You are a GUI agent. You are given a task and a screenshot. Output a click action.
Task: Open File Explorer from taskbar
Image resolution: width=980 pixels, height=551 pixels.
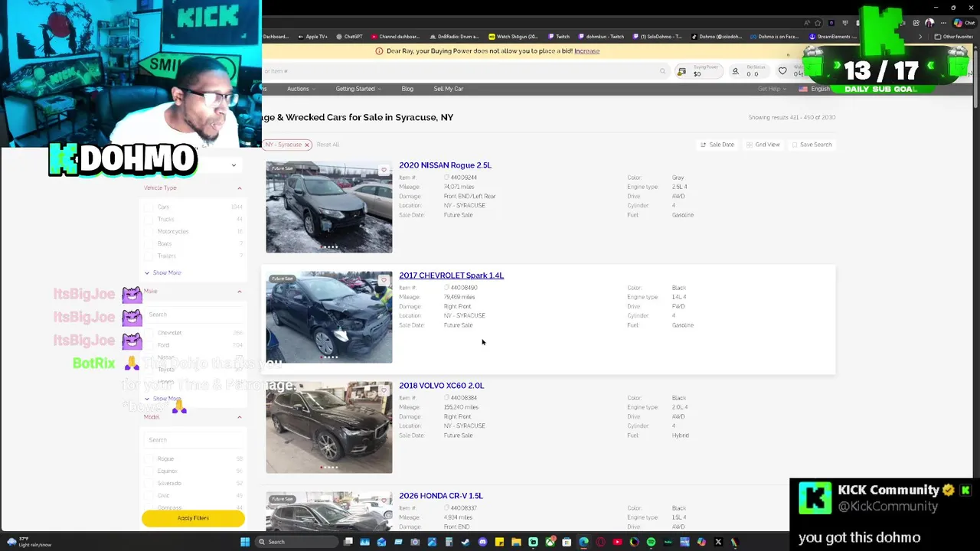tap(516, 542)
